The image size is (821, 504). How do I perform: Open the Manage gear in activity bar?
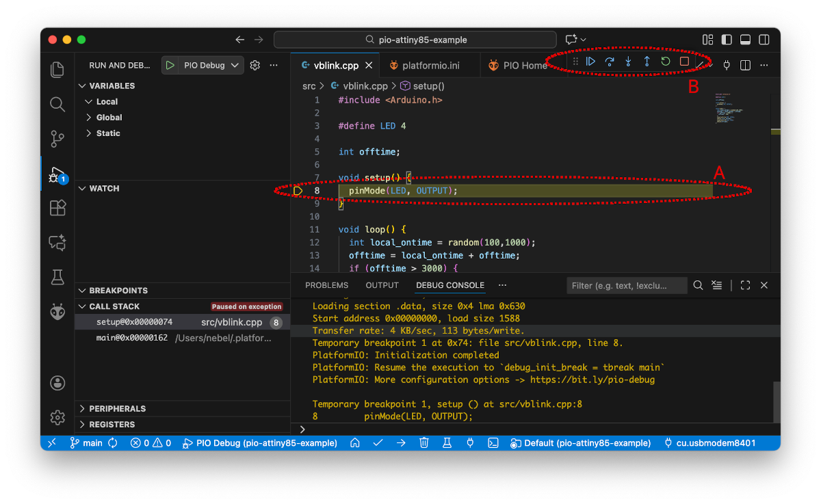(57, 417)
